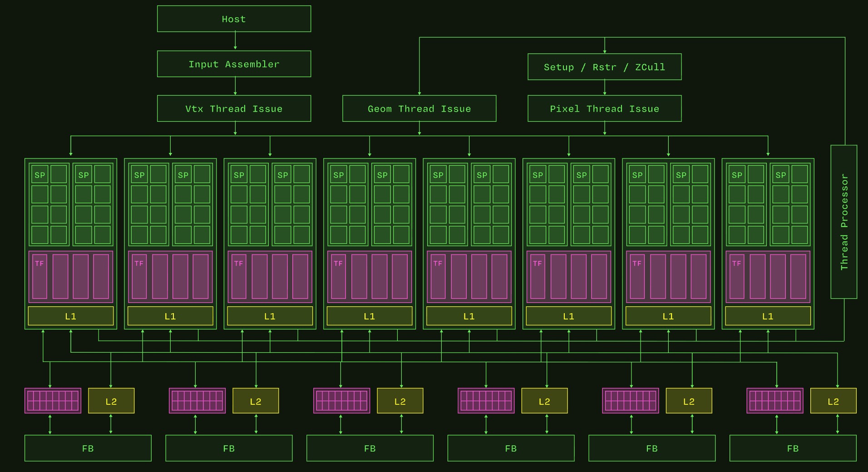Screen dimensions: 868x472
Task: Click the rightmost FB block
Action: 793,448
